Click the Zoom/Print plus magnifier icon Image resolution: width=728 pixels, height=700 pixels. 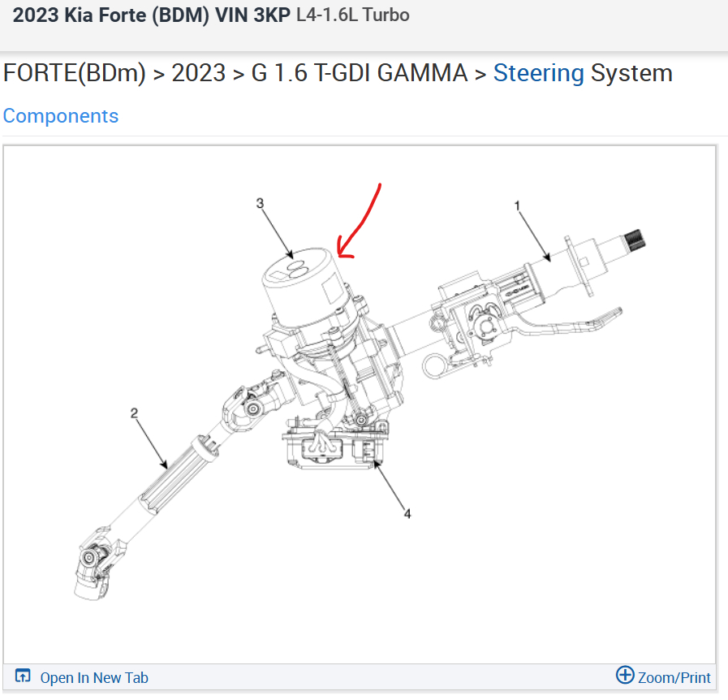625,675
